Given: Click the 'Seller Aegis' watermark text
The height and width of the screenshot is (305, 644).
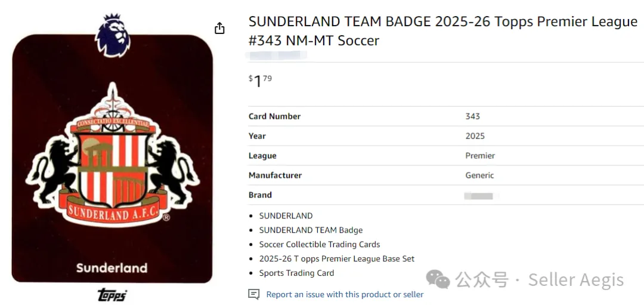Looking at the screenshot, I should pyautogui.click(x=575, y=280).
